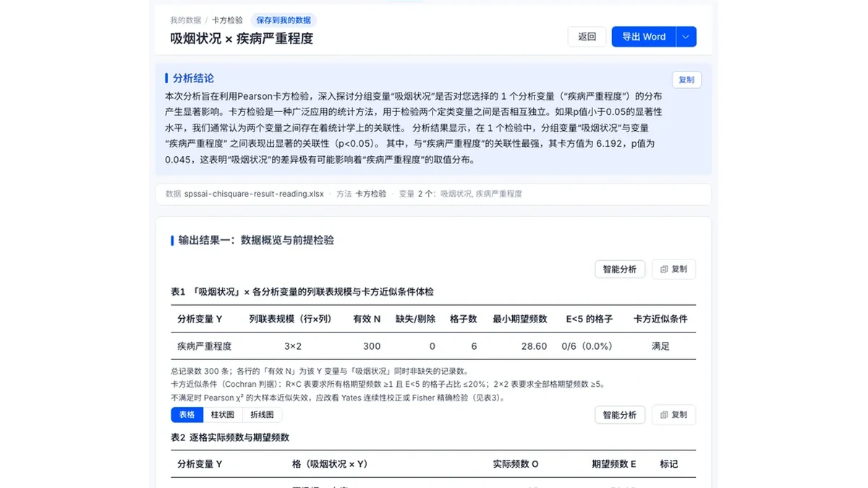This screenshot has width=868, height=488.
Task: Click the 0/6 (0.0%) cell
Action: (587, 346)
